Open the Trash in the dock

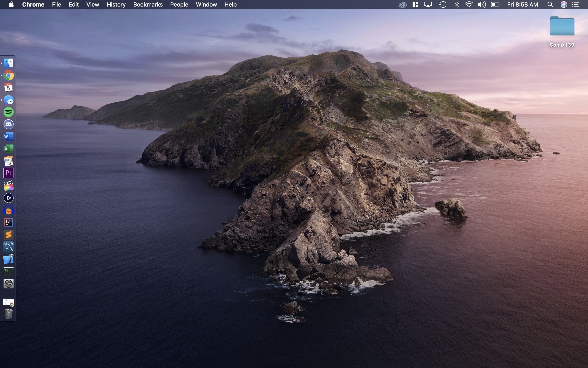click(x=9, y=314)
